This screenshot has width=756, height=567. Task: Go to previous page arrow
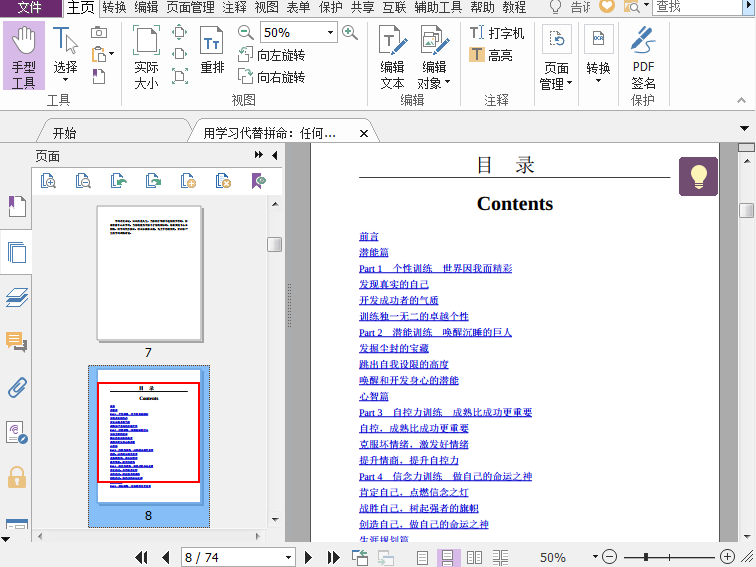(x=165, y=558)
